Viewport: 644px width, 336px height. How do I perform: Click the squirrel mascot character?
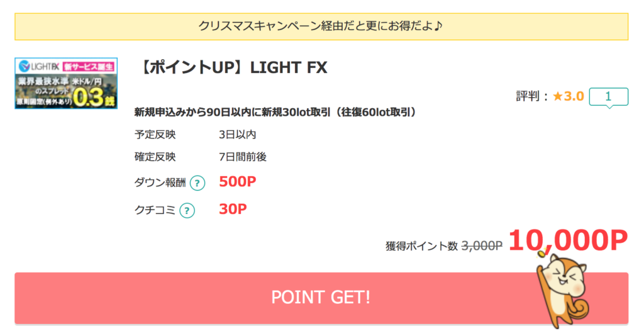tap(563, 289)
